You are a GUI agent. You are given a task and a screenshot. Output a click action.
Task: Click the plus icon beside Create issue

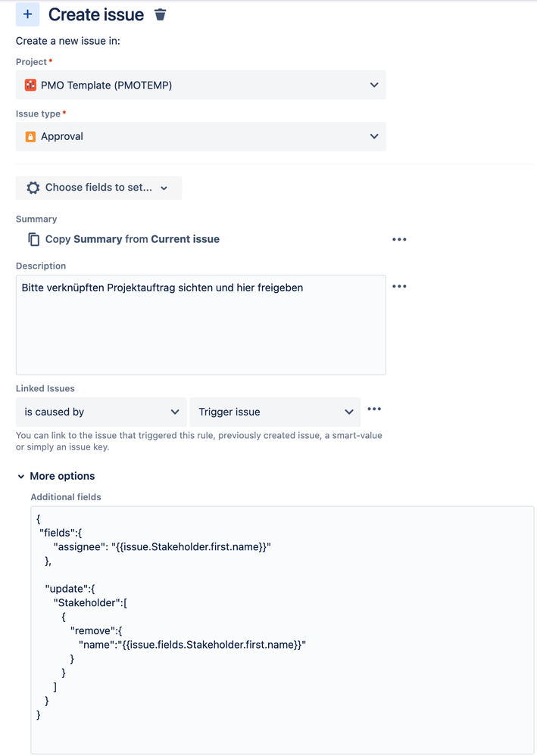coord(27,14)
